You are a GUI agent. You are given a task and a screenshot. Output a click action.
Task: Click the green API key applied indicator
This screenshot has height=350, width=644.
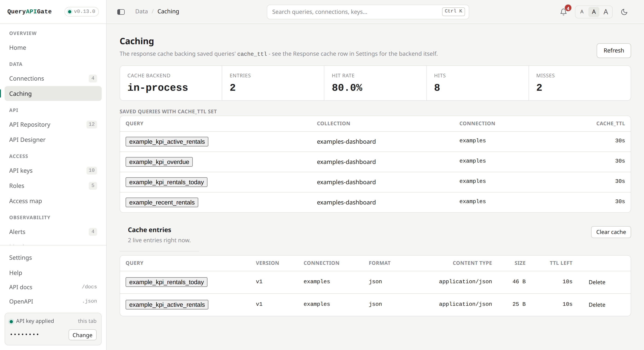click(11, 321)
